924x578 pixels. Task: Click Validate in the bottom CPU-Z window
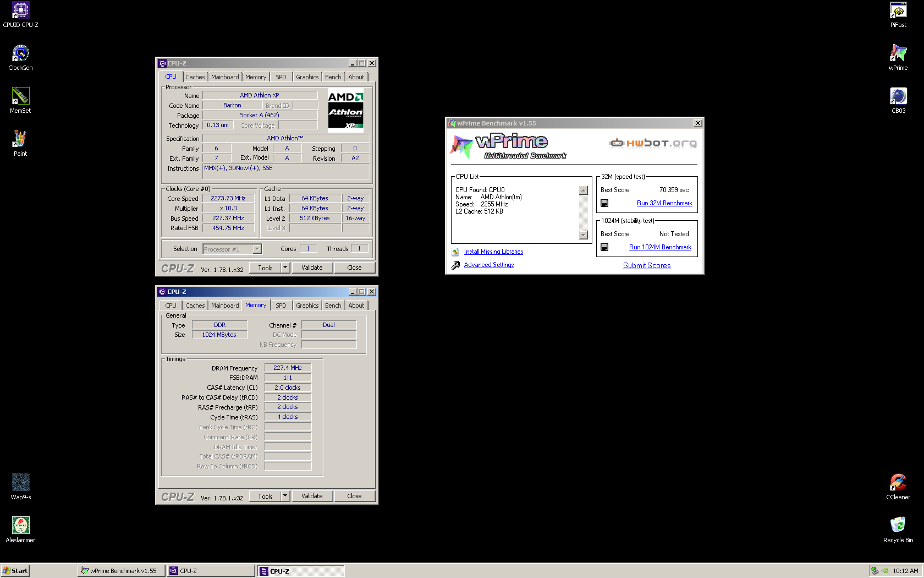pyautogui.click(x=312, y=496)
